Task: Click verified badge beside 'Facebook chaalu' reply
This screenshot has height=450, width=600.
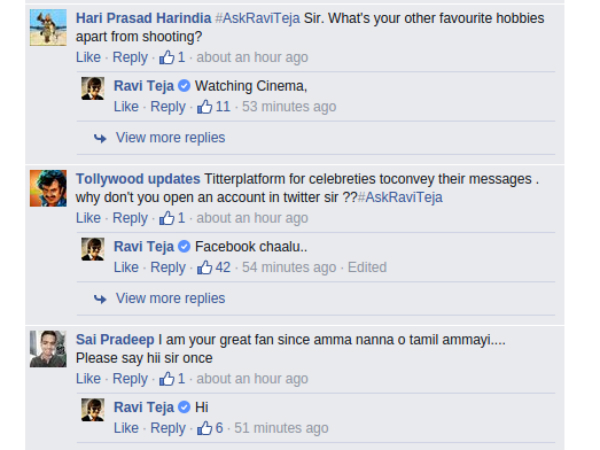Action: point(184,246)
